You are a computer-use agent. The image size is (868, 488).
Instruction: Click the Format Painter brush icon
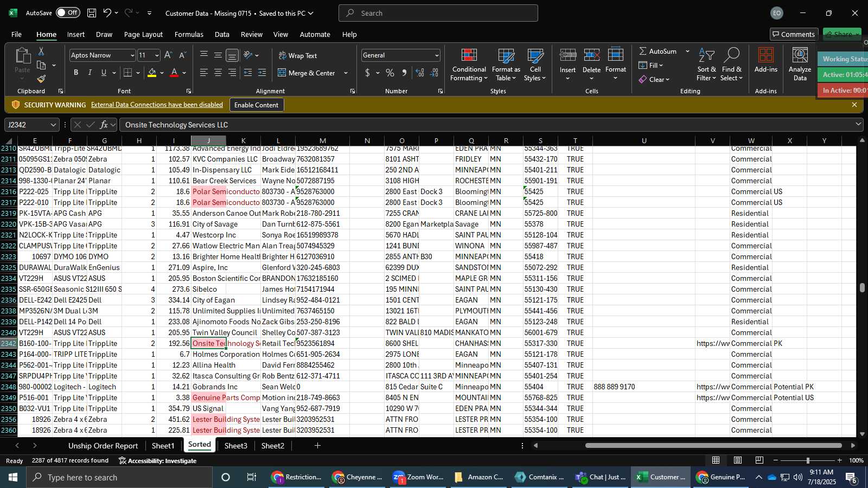[41, 79]
